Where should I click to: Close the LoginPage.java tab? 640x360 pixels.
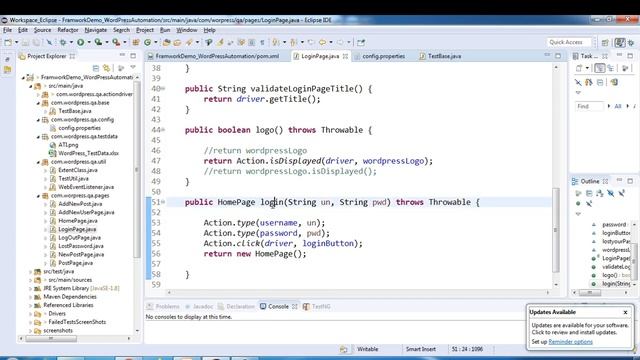345,56
